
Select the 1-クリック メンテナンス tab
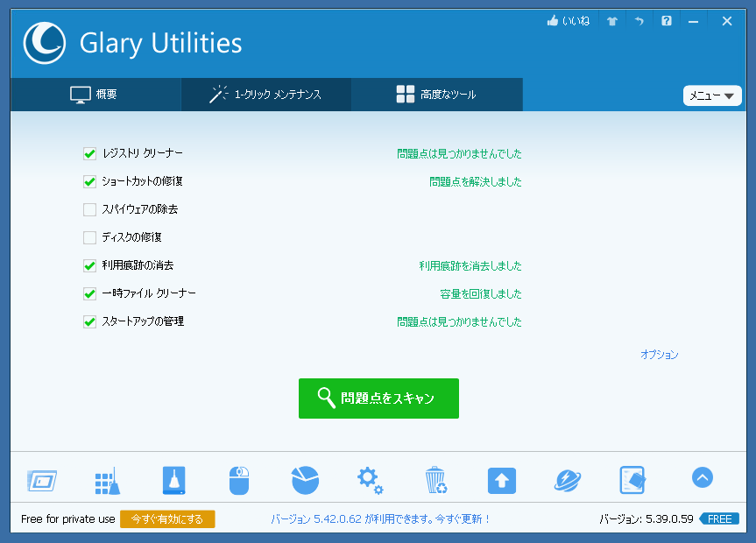pyautogui.click(x=266, y=95)
